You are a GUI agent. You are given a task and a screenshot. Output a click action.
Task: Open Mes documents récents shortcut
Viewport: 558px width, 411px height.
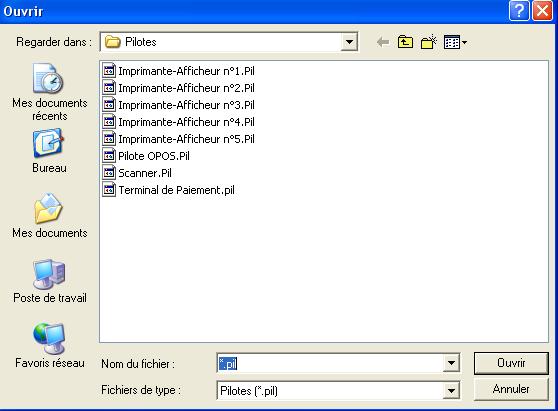(x=49, y=92)
